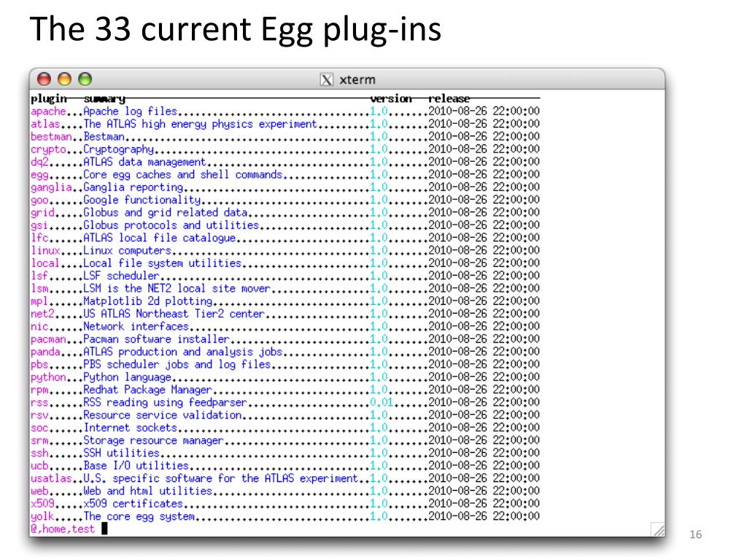Select the "usatlas" plugin name
Screen dimensions: 747x560
click(x=51, y=478)
